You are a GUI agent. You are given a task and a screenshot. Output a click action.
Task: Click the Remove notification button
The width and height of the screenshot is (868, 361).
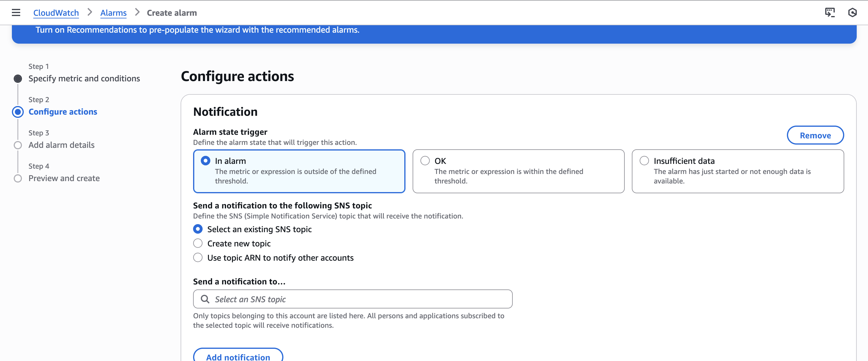click(815, 135)
